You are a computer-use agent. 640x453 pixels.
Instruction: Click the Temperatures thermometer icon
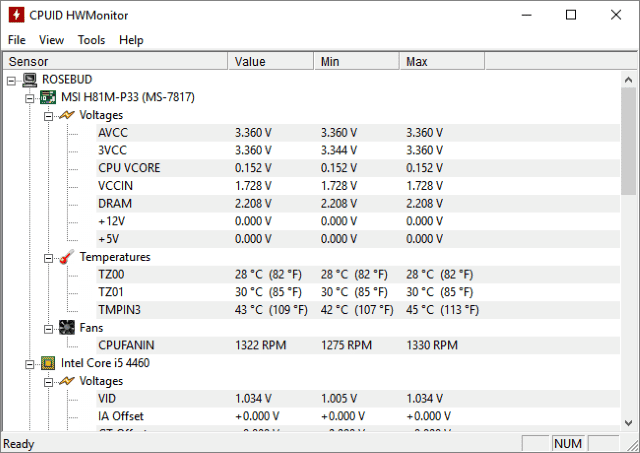click(x=66, y=257)
